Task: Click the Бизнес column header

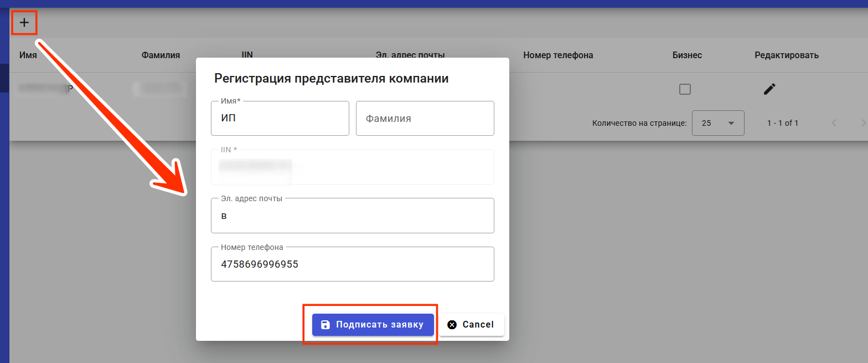Action: coord(687,55)
